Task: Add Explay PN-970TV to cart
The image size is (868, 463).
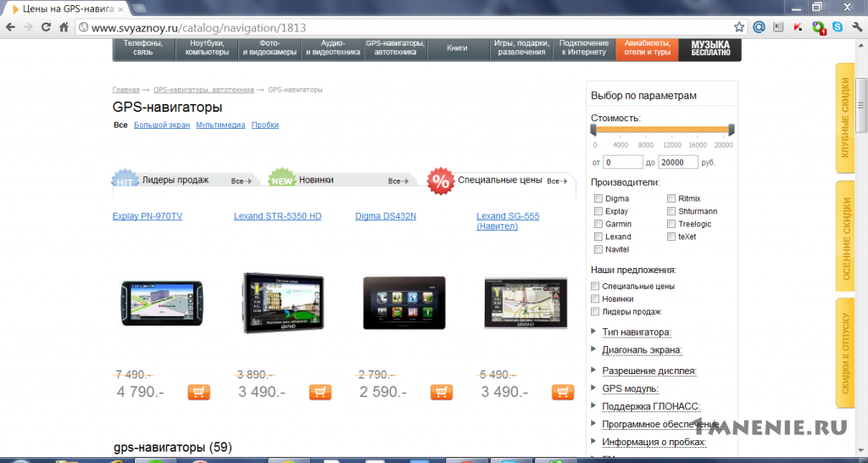Action: pyautogui.click(x=198, y=392)
